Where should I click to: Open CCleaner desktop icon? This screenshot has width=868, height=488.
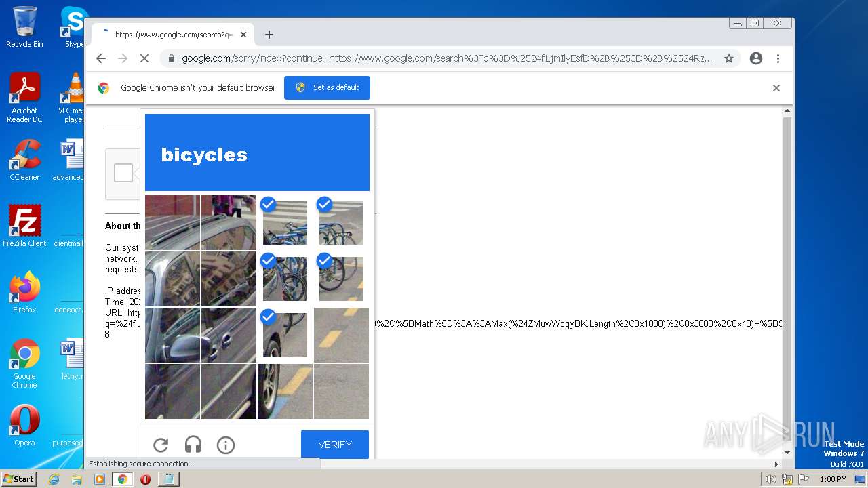tap(24, 160)
